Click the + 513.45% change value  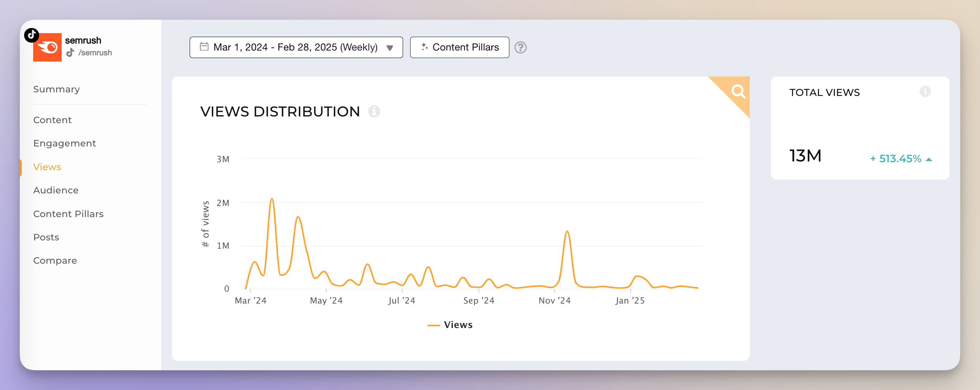(x=896, y=159)
